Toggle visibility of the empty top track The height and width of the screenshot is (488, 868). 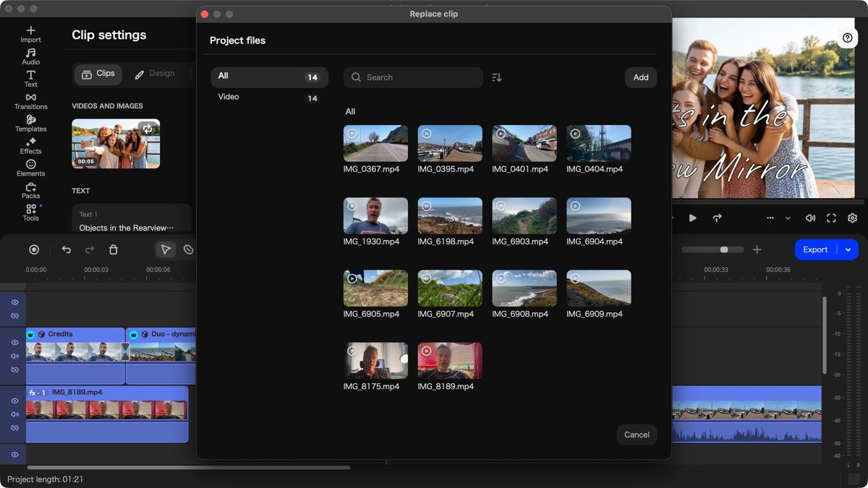[14, 302]
